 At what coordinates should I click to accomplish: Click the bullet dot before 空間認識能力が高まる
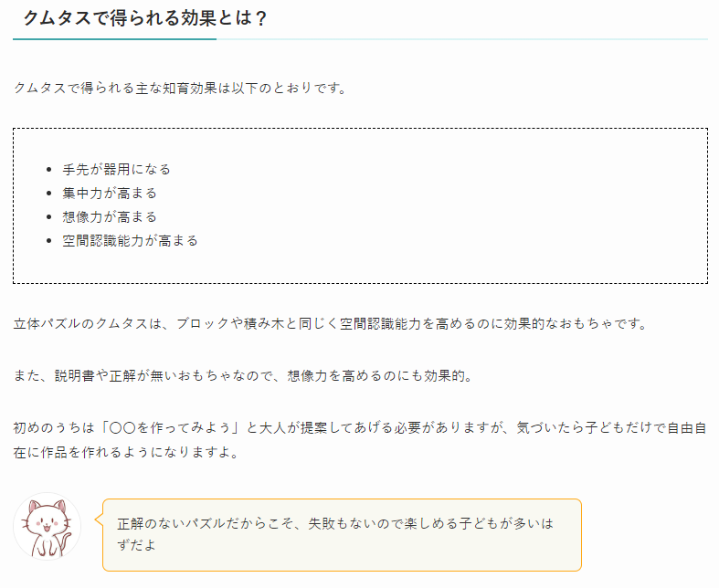coord(49,242)
